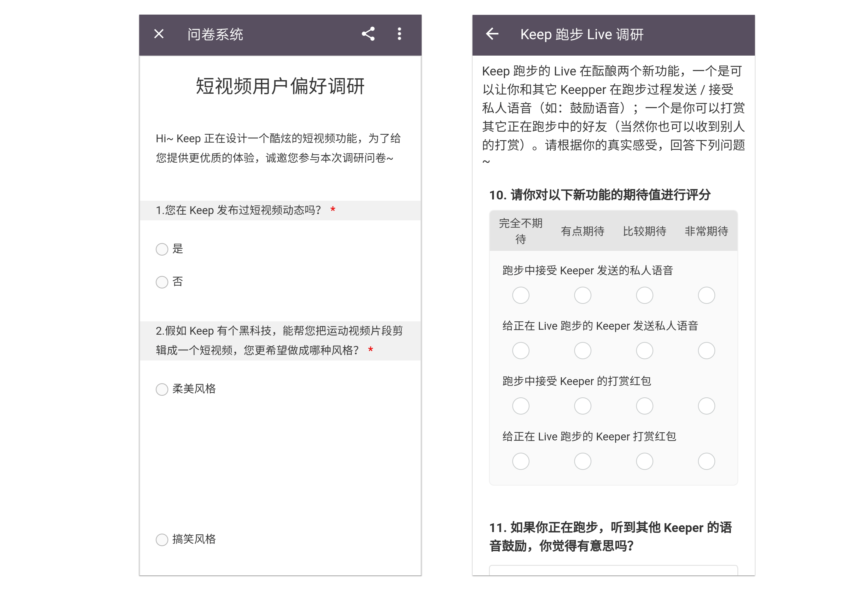This screenshot has height=590, width=868.
Task: Choose 搞笑风格 option
Action: [162, 539]
